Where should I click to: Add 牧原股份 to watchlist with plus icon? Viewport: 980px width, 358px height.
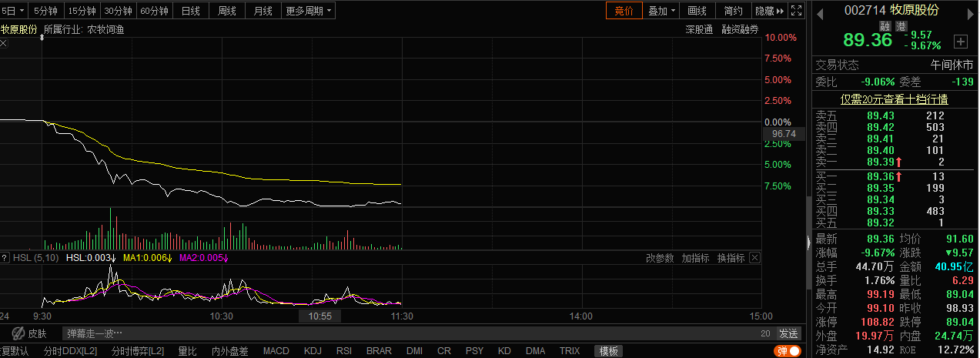[x=960, y=42]
